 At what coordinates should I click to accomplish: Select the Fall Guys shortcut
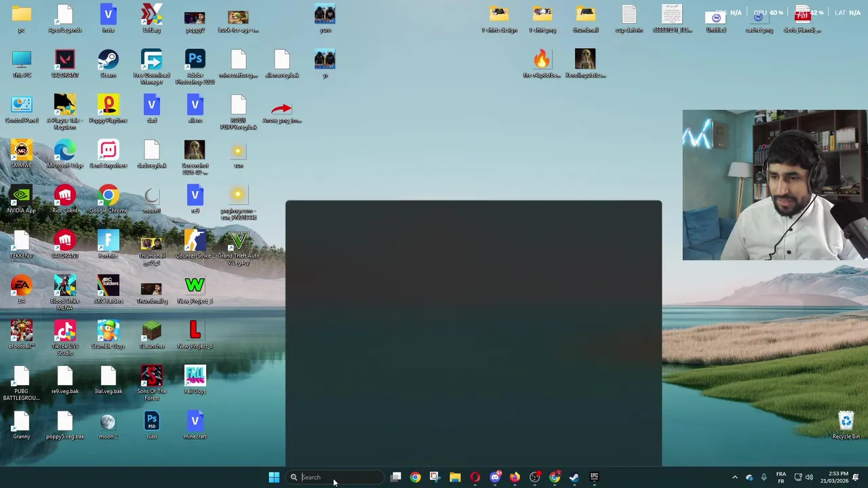click(x=195, y=380)
